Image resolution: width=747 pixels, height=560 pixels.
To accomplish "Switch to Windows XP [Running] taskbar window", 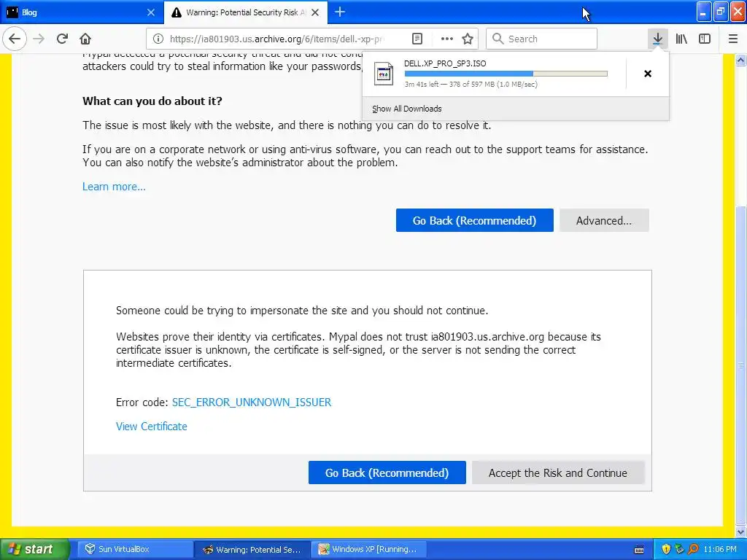I will click(x=368, y=549).
